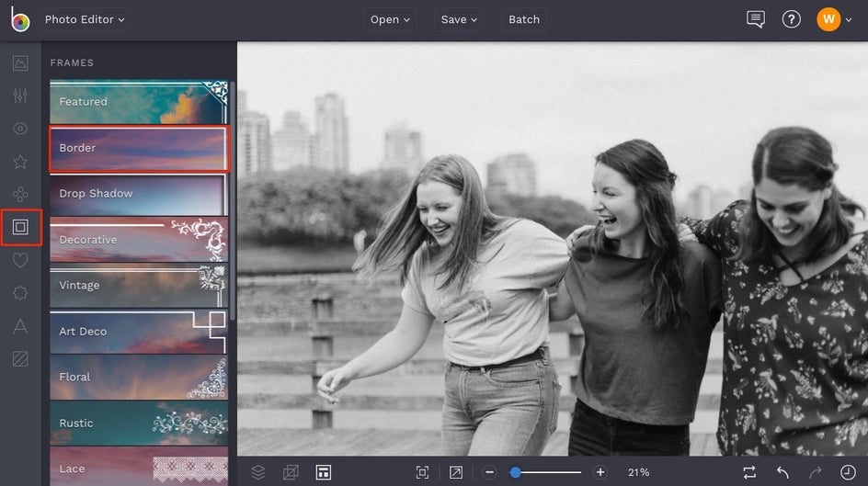
Task: Open the Edit adjustments sliders icon
Action: pyautogui.click(x=20, y=96)
